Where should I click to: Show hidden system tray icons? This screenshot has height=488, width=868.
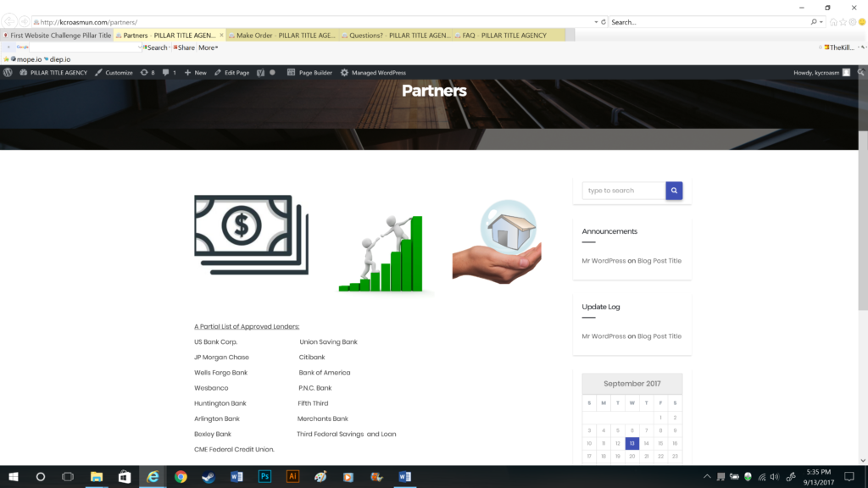707,477
